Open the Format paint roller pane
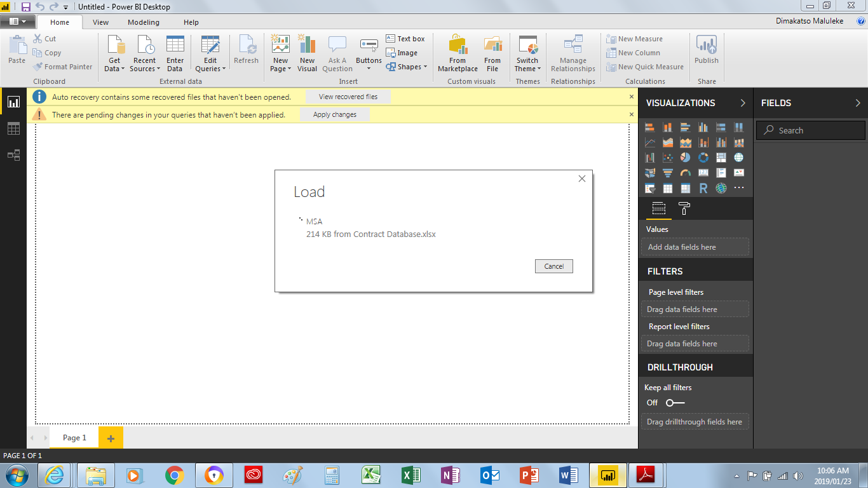The width and height of the screenshot is (868, 488). [684, 208]
